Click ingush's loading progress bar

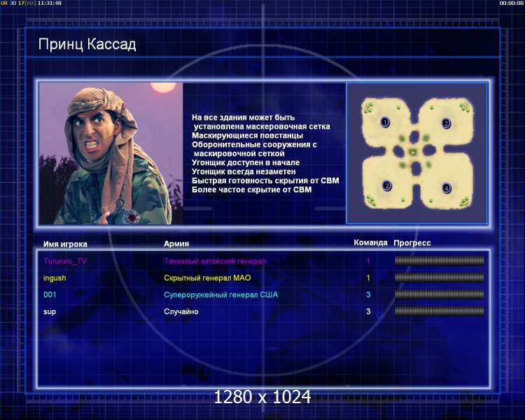[x=440, y=278]
